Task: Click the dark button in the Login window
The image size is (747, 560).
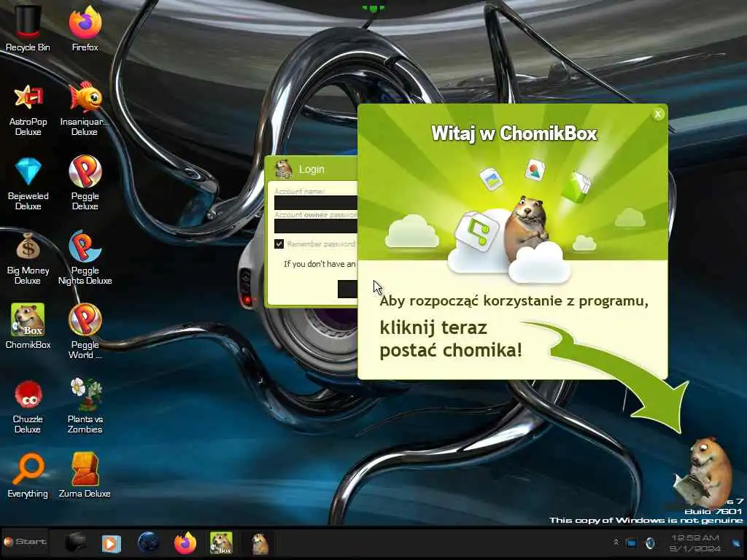Action: click(x=348, y=289)
